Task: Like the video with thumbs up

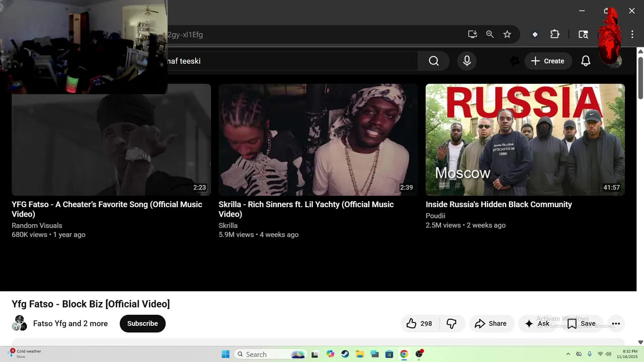Action: 420,323
